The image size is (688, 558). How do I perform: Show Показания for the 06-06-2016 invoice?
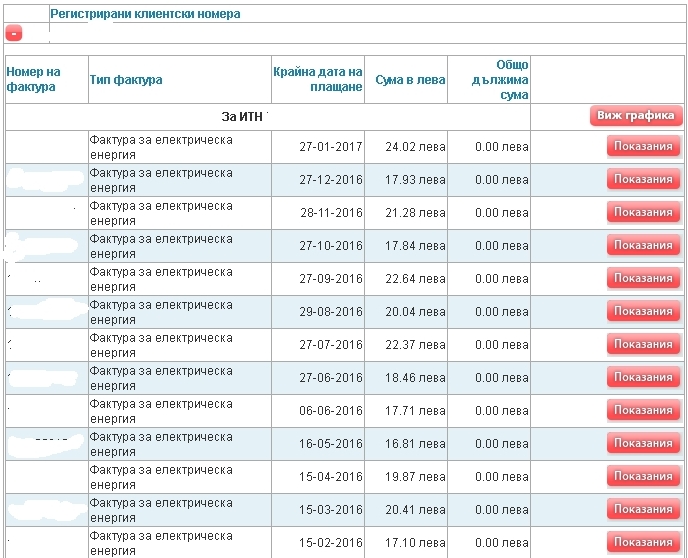[643, 410]
